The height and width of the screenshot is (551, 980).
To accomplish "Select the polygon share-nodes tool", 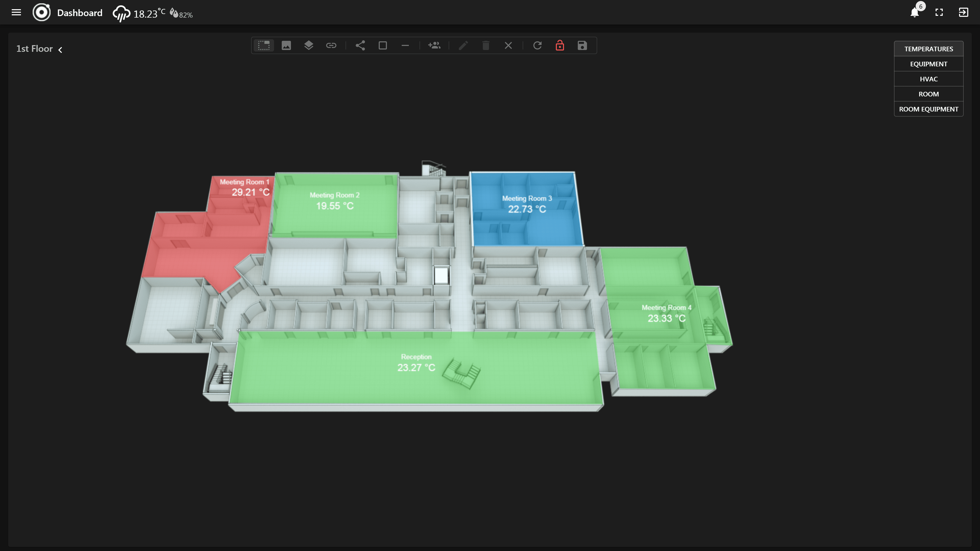I will click(x=360, y=46).
